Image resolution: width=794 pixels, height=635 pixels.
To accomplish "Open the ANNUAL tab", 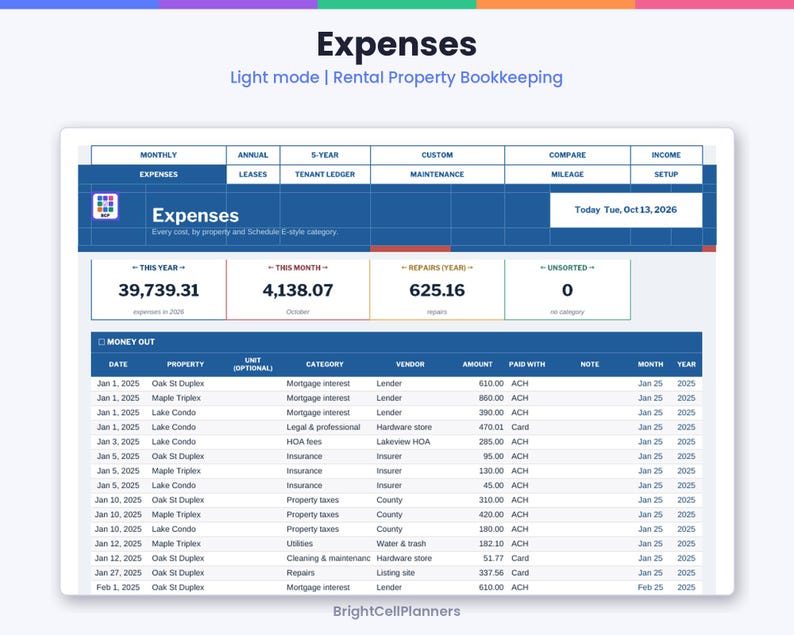I will (x=253, y=155).
